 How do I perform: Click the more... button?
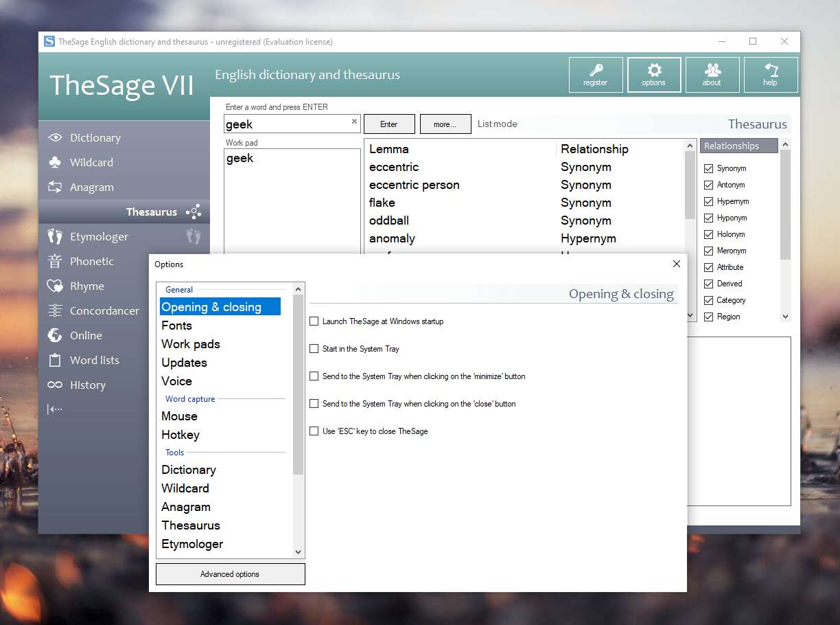445,124
